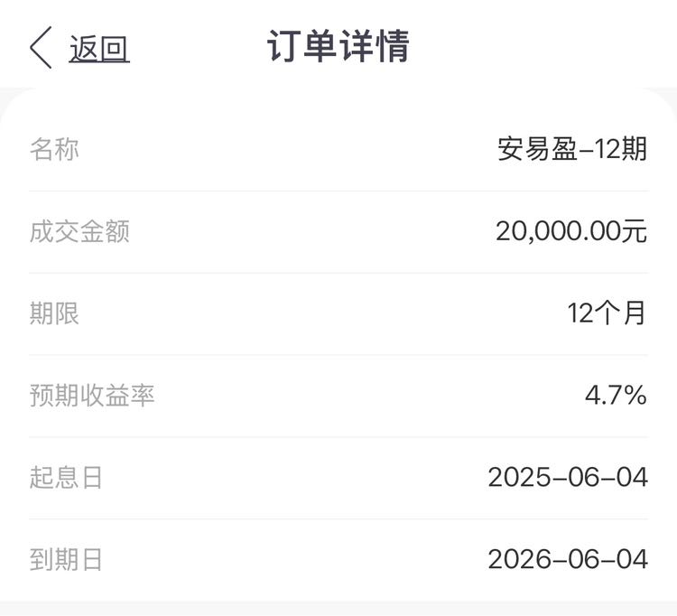Click the 期限 row label
Screen dimensions: 677x616
54,313
